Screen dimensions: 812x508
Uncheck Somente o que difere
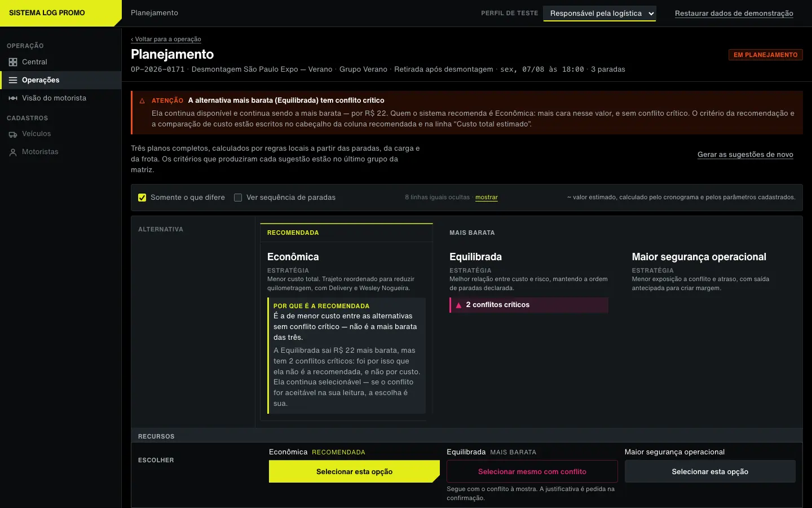pos(142,198)
